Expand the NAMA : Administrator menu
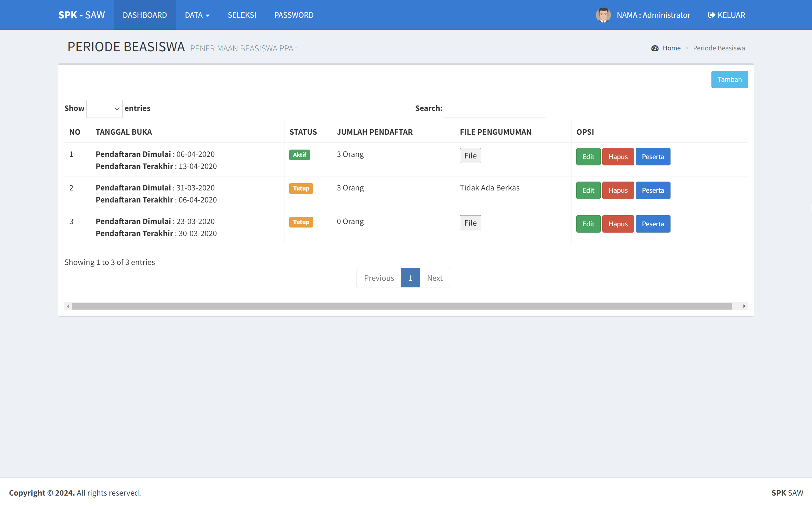The width and height of the screenshot is (812, 507). [x=653, y=15]
